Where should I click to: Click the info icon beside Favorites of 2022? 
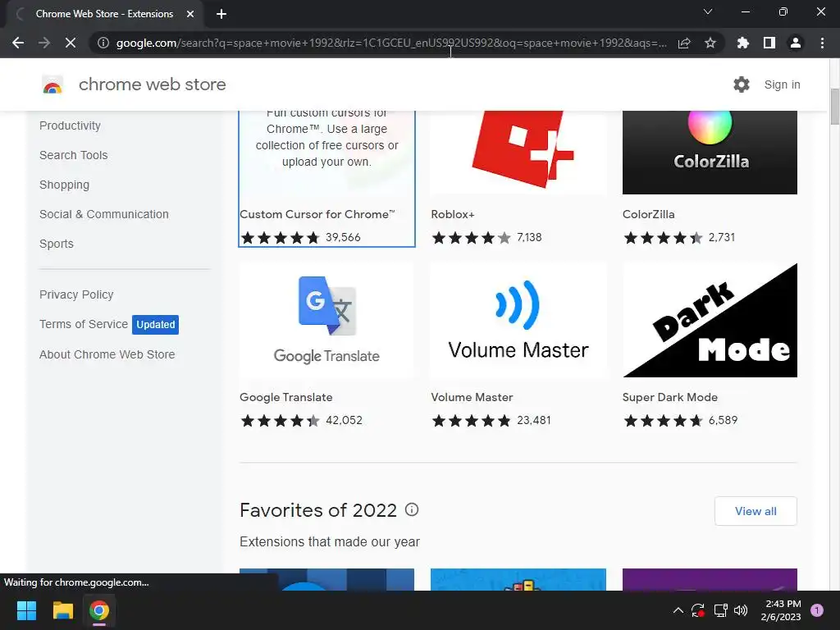pyautogui.click(x=412, y=509)
